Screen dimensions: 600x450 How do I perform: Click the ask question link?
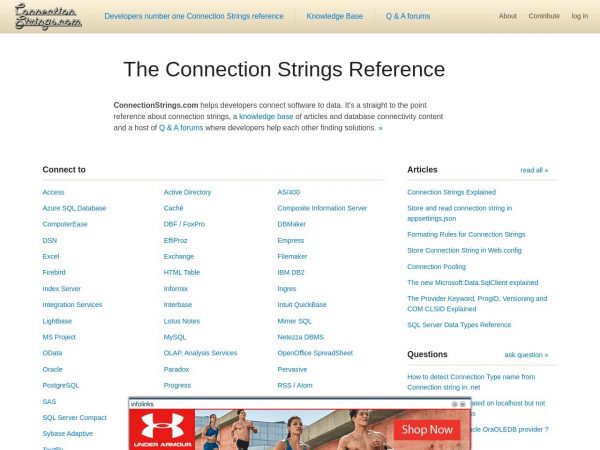[x=526, y=355]
